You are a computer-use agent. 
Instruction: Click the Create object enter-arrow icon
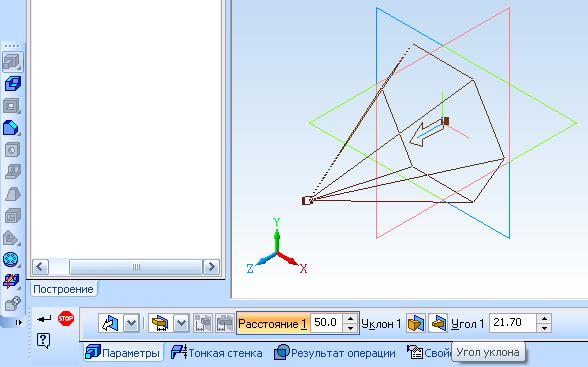click(44, 319)
